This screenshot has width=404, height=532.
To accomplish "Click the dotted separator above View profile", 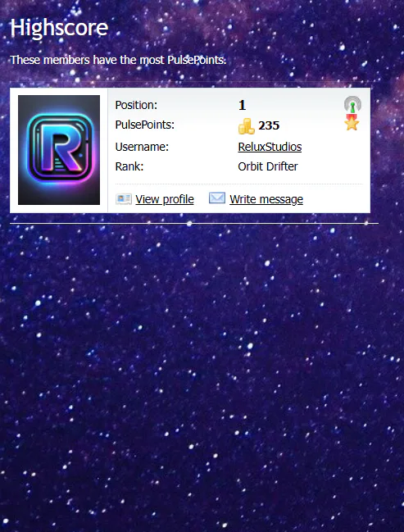I will [238, 184].
